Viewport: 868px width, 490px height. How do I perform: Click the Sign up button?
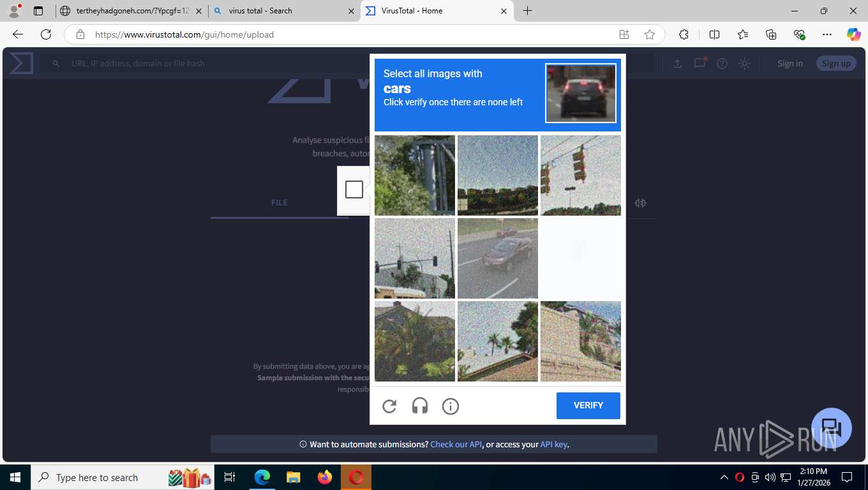pyautogui.click(x=836, y=63)
